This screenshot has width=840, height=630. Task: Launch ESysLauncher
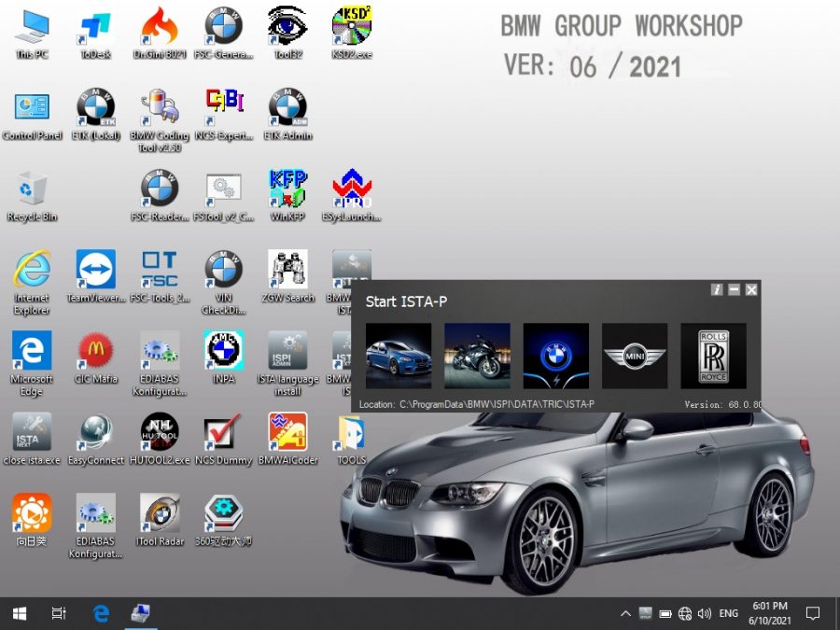[x=350, y=191]
